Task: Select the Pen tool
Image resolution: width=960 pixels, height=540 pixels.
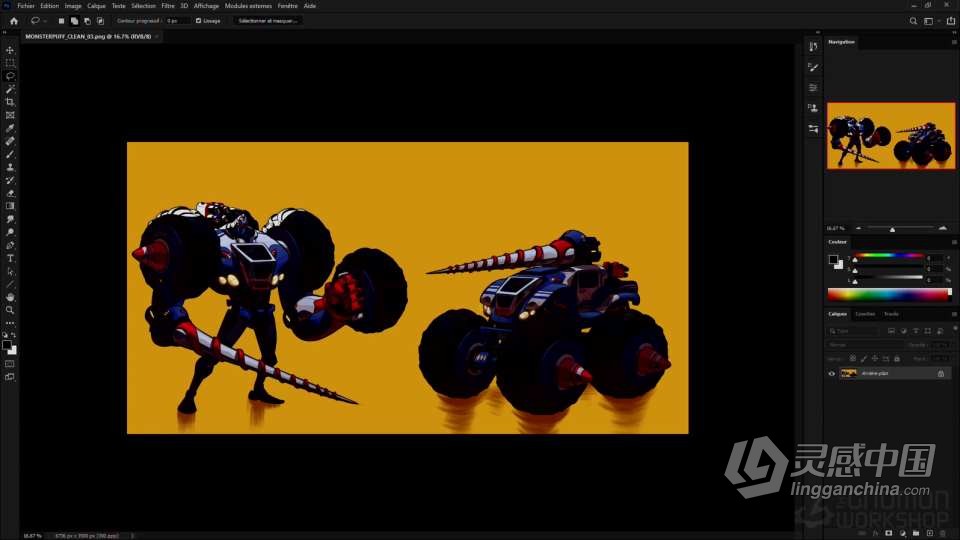Action: click(10, 246)
